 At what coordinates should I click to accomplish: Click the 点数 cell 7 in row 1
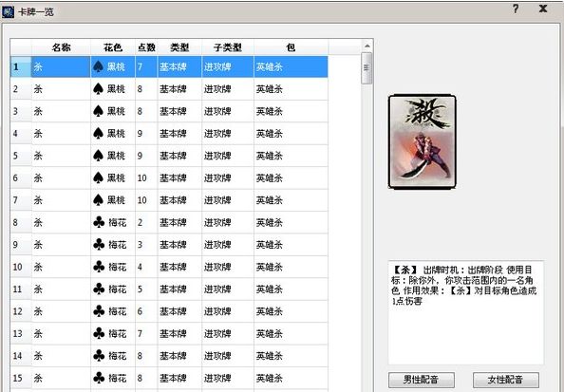tap(146, 66)
